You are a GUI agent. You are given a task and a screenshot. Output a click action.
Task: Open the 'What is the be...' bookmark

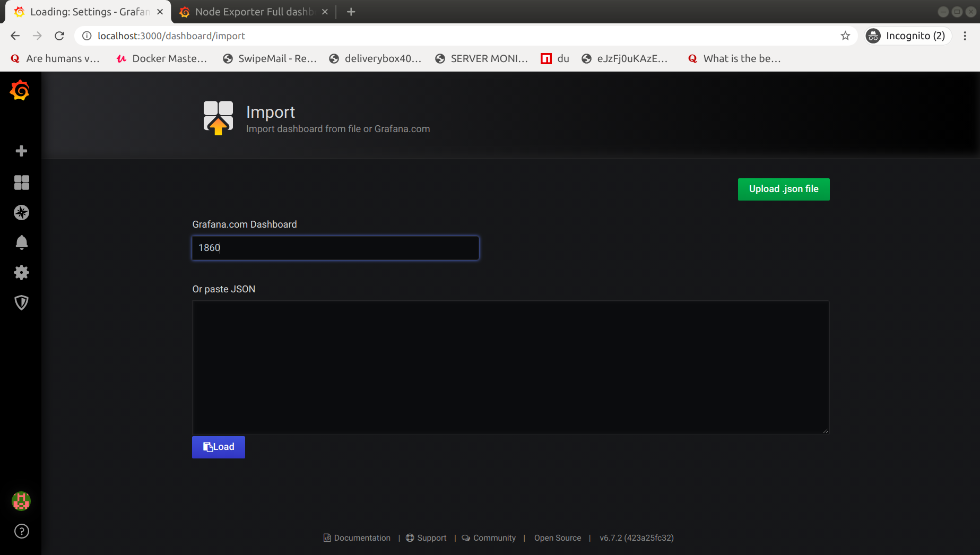pos(734,58)
